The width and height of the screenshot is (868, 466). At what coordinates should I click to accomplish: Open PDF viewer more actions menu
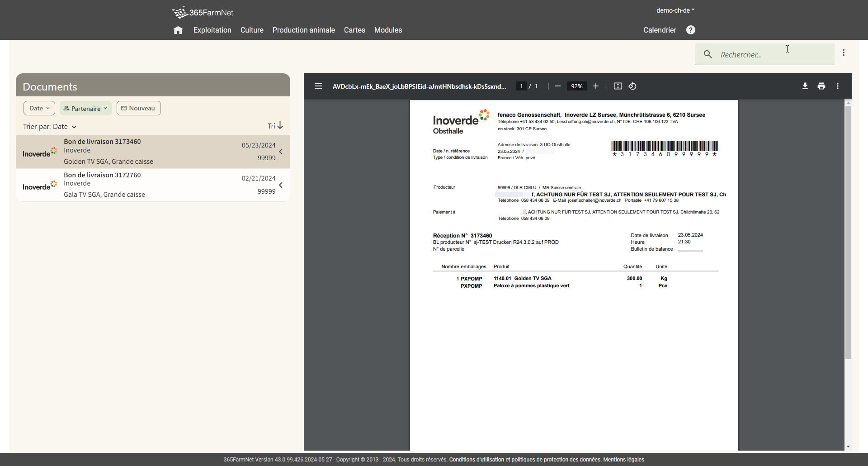tap(838, 86)
